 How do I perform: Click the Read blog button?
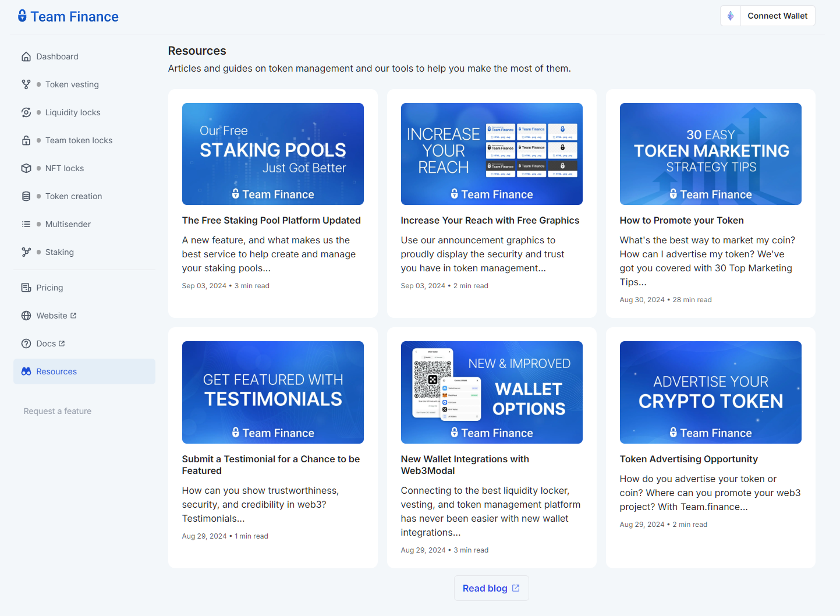(491, 588)
